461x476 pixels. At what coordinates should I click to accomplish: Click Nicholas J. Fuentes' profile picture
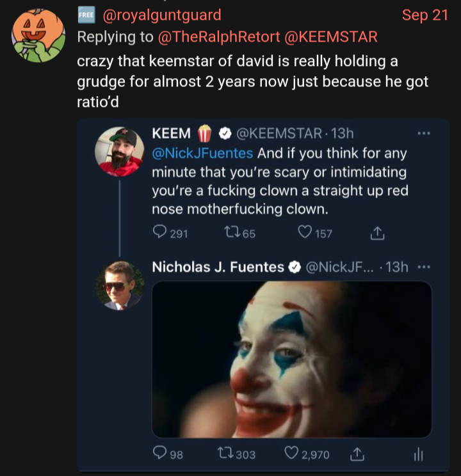(x=120, y=286)
